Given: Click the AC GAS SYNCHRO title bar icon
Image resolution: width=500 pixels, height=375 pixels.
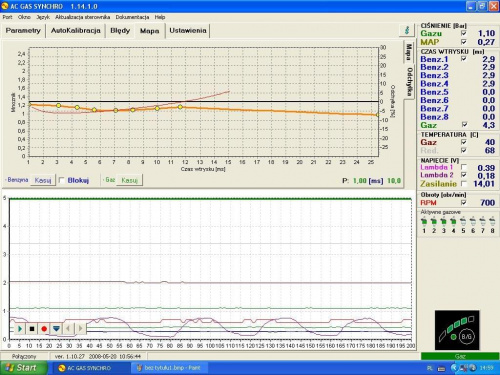Looking at the screenshot, I should pos(5,6).
